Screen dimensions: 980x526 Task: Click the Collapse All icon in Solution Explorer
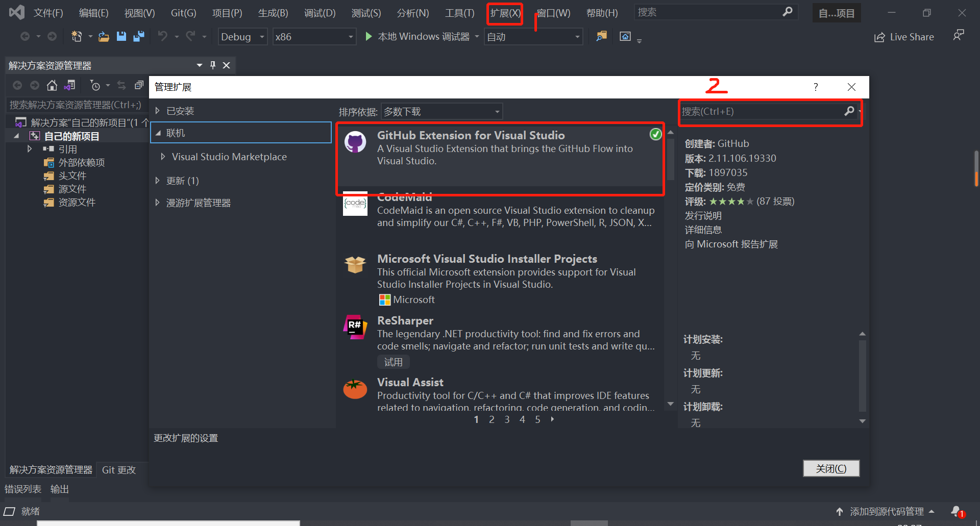[x=139, y=85]
